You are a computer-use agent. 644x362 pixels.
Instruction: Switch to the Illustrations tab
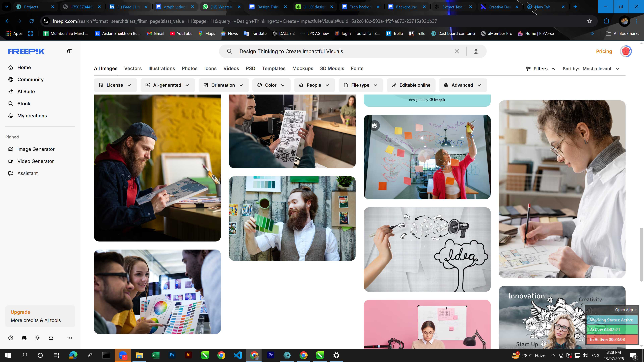162,68
